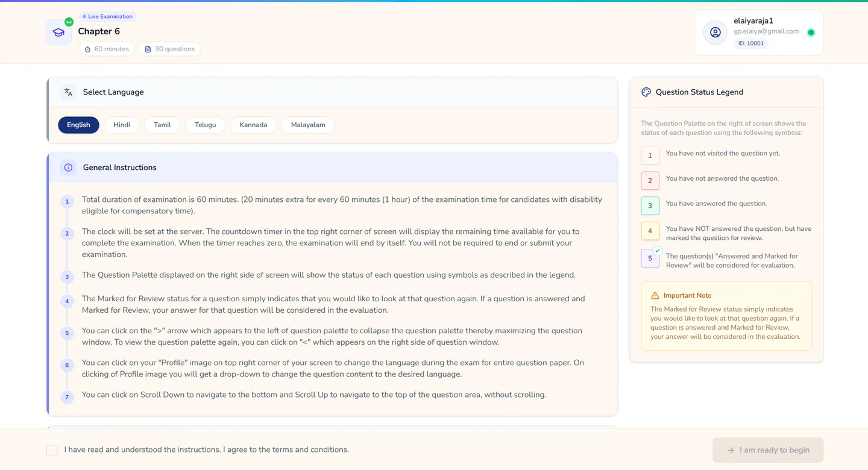Screen dimensions: 868x470
Task: Choose Tamil as the language
Action: point(162,125)
